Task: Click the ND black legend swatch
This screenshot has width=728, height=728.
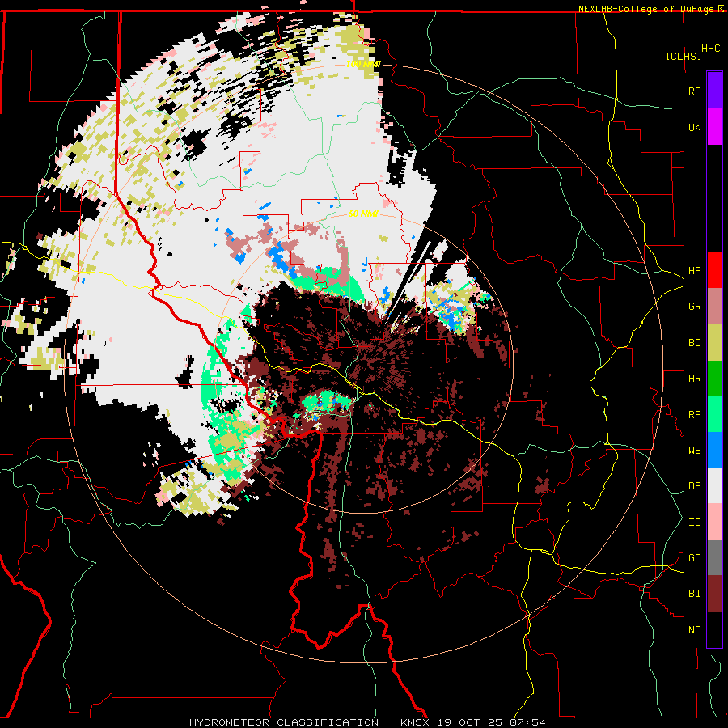Action: tap(714, 629)
